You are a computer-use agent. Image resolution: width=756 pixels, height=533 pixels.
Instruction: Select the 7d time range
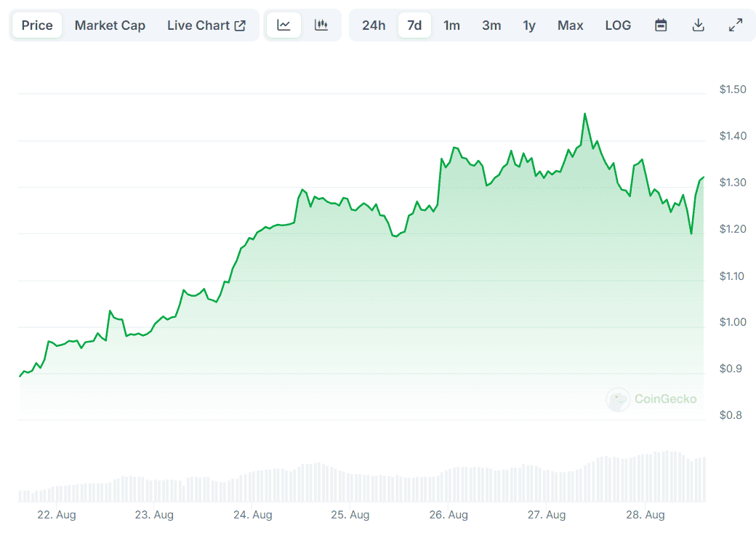click(414, 25)
